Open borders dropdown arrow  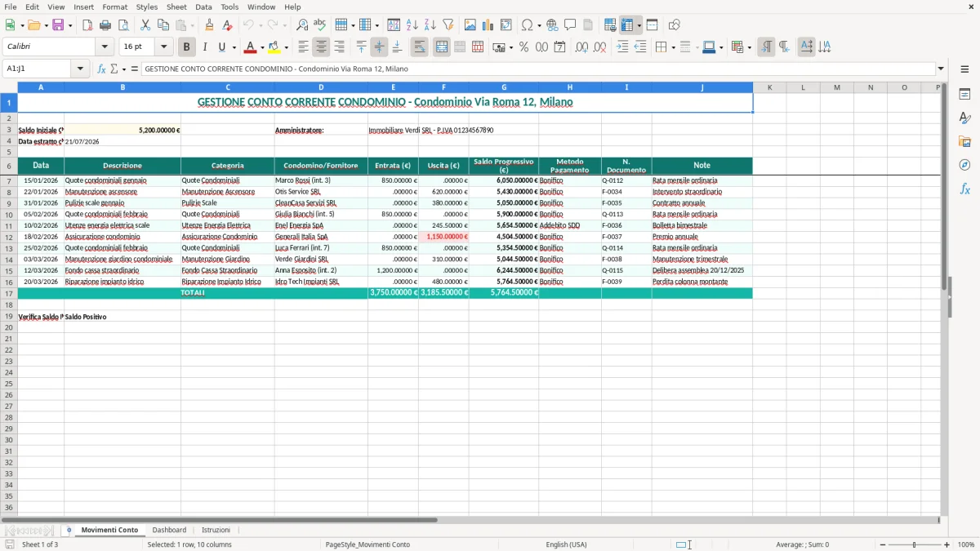tap(672, 47)
